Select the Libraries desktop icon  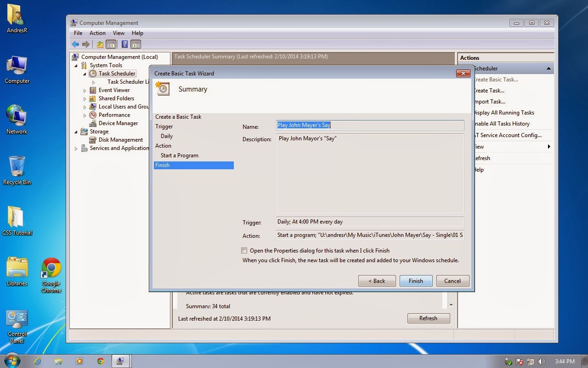pos(17,272)
